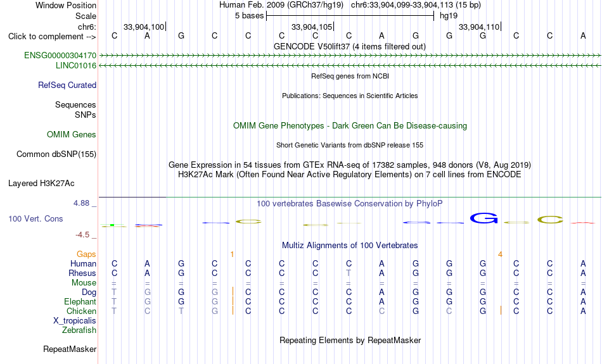Screen dimensions: 602x364
Task: Click the left-pointing arrow line of LINC01016
Action: click(350, 66)
